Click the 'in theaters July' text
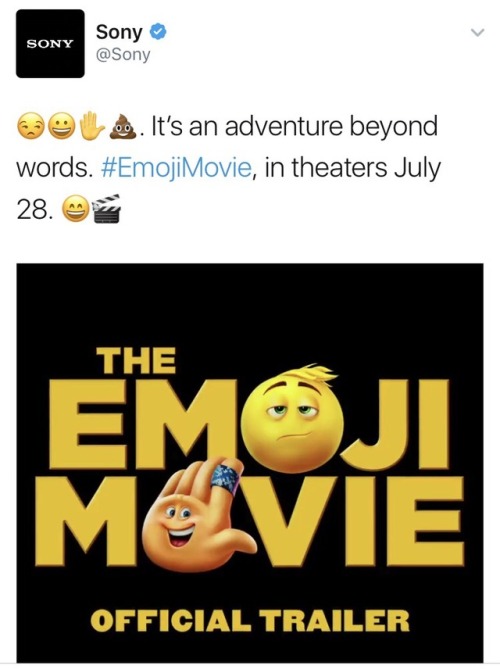This screenshot has height=669, width=500. coord(352,167)
